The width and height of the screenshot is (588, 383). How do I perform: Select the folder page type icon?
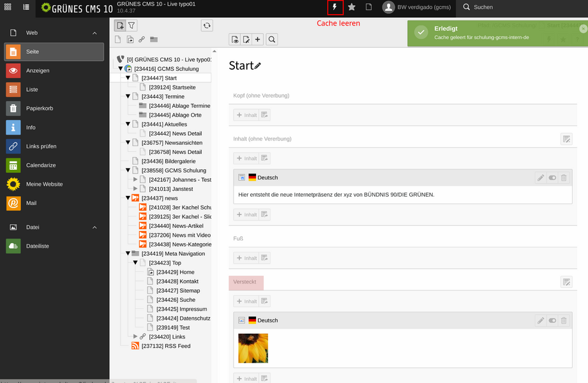pos(154,40)
